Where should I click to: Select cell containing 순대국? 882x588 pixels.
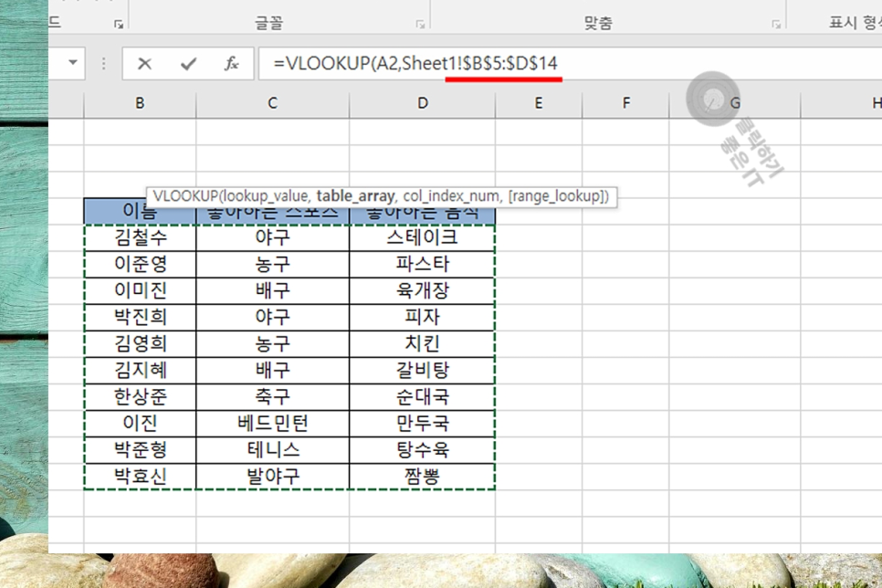(x=422, y=396)
